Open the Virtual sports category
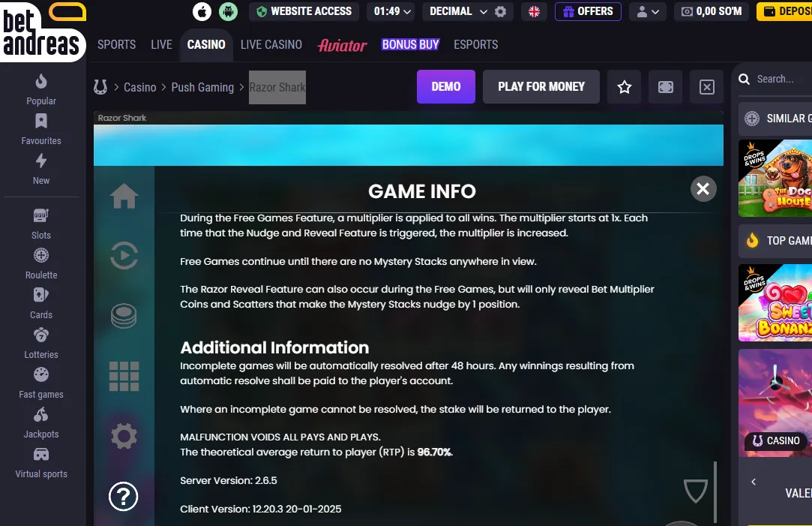 coord(41,463)
